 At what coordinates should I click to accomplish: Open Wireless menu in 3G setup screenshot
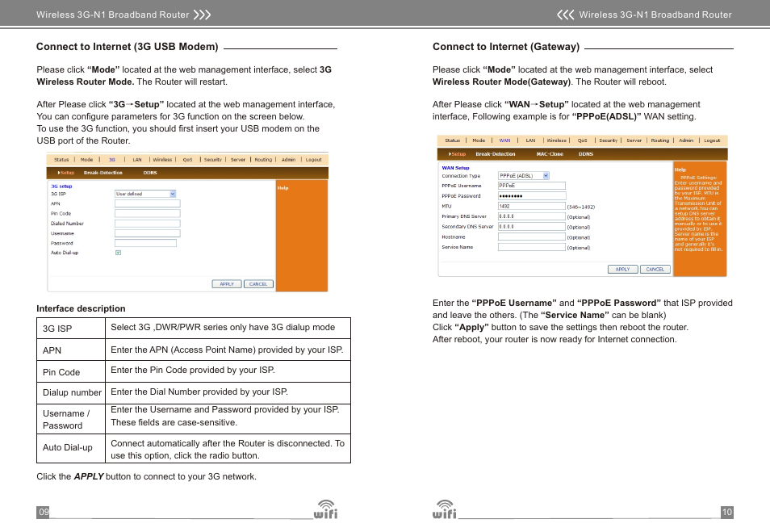pos(162,160)
